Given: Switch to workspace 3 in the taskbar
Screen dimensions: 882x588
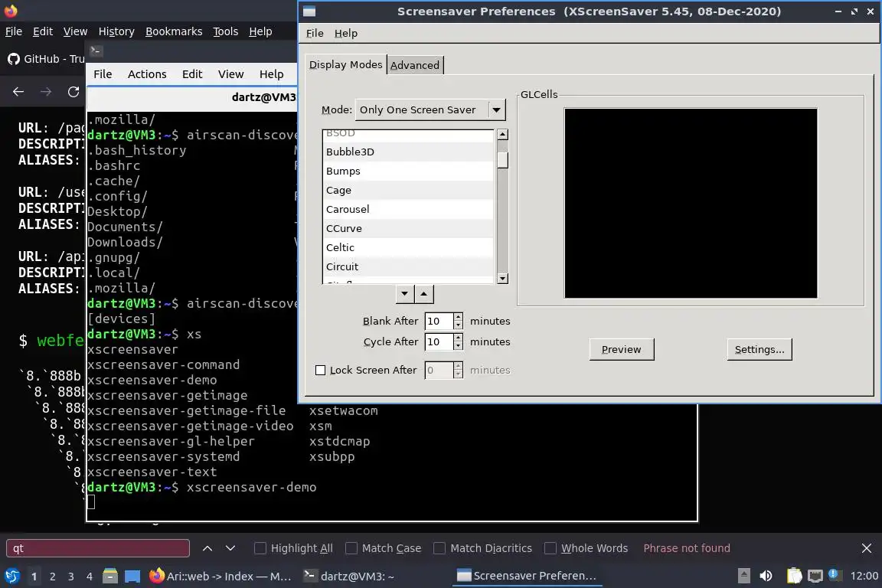Looking at the screenshot, I should tap(71, 577).
